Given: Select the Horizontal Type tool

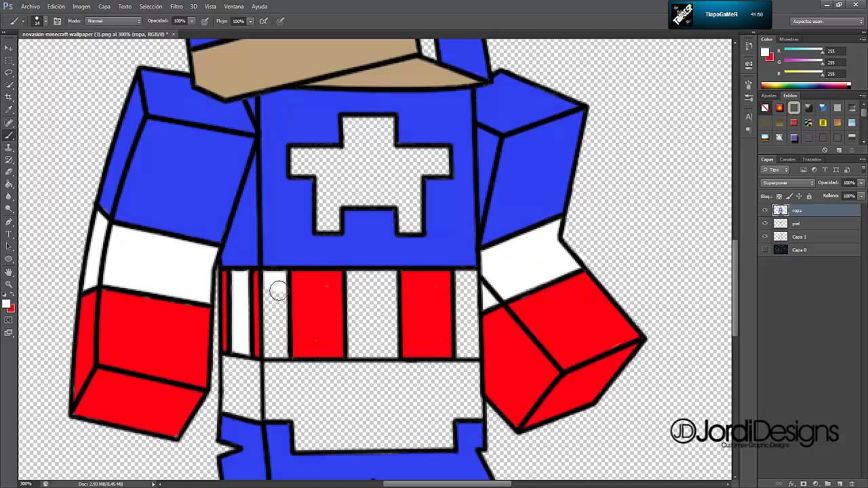Looking at the screenshot, I should (9, 235).
